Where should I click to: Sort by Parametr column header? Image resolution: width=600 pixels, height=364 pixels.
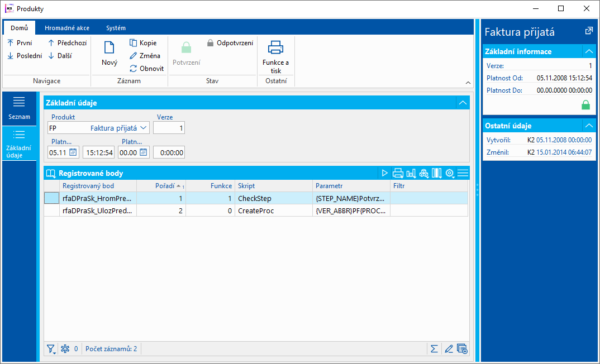tap(351, 186)
